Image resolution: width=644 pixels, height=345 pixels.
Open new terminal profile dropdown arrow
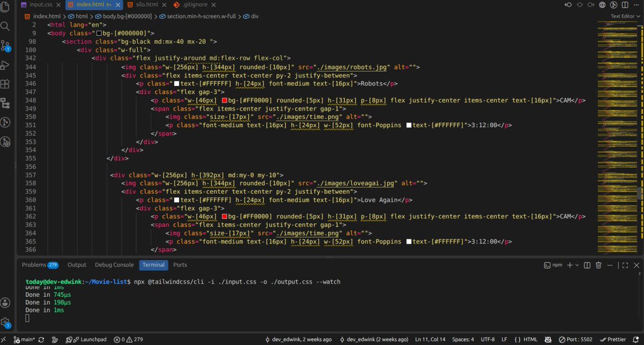[577, 265]
